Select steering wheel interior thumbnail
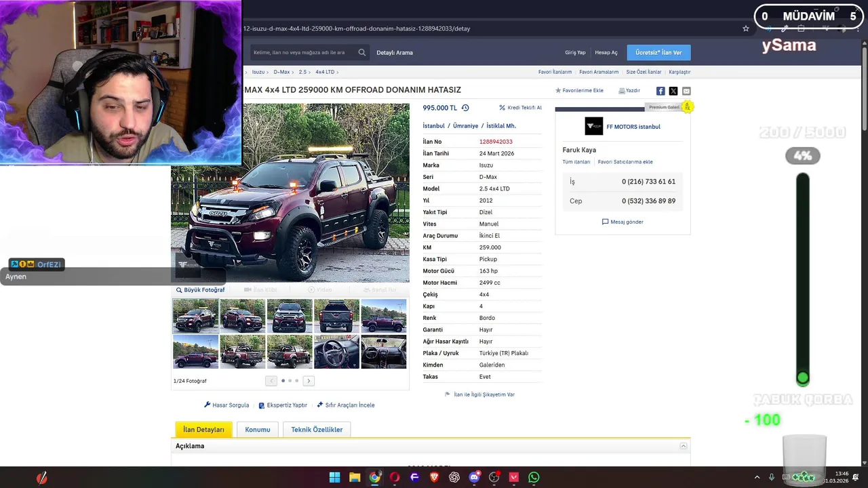The height and width of the screenshot is (488, 868). (x=336, y=352)
